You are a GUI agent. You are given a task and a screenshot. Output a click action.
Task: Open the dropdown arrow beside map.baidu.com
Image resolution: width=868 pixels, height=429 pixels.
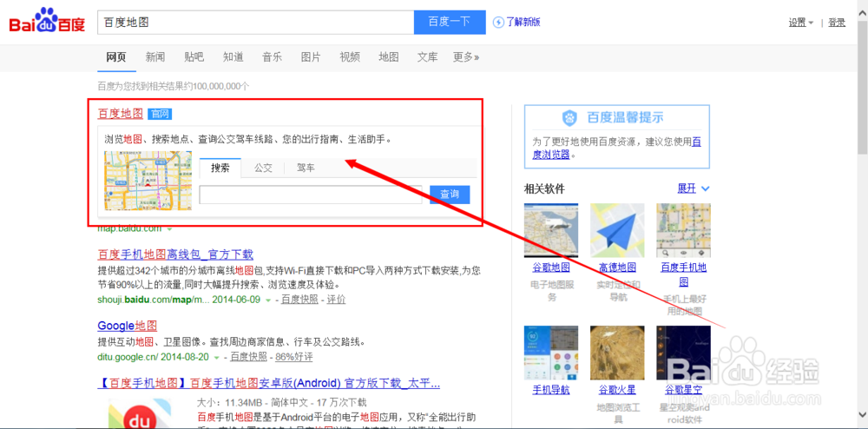[169, 228]
